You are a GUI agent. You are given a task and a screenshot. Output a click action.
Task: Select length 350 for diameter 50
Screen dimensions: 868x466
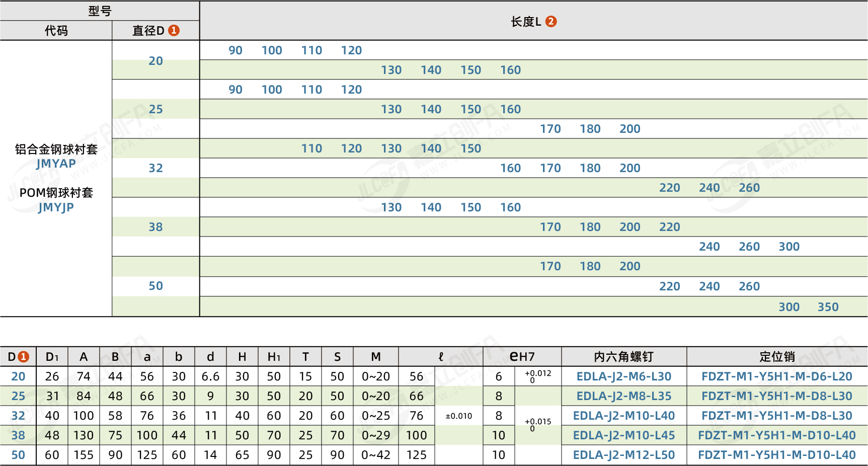point(829,306)
